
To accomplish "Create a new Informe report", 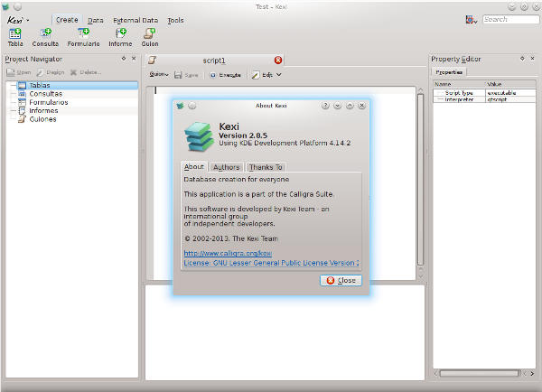I will point(120,37).
